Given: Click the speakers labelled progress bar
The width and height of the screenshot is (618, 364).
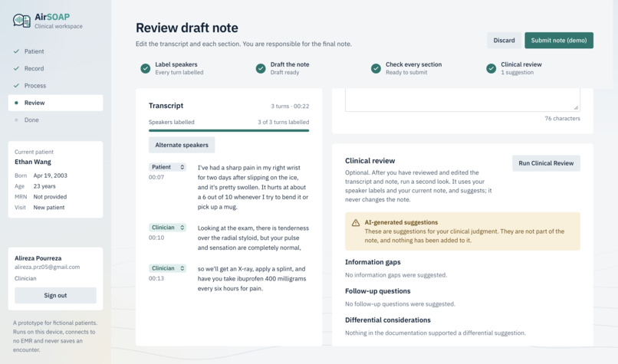Looking at the screenshot, I should [x=229, y=130].
